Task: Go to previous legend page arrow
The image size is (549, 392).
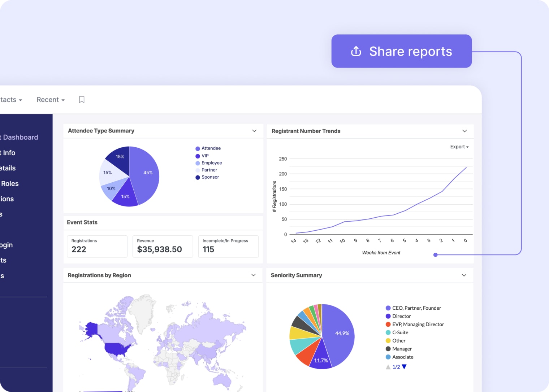Action: 388,367
